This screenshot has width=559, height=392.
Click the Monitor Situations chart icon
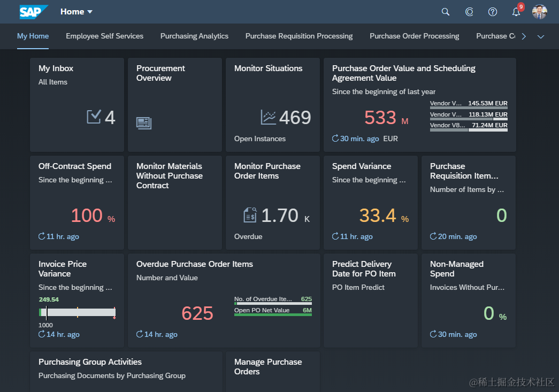point(268,117)
